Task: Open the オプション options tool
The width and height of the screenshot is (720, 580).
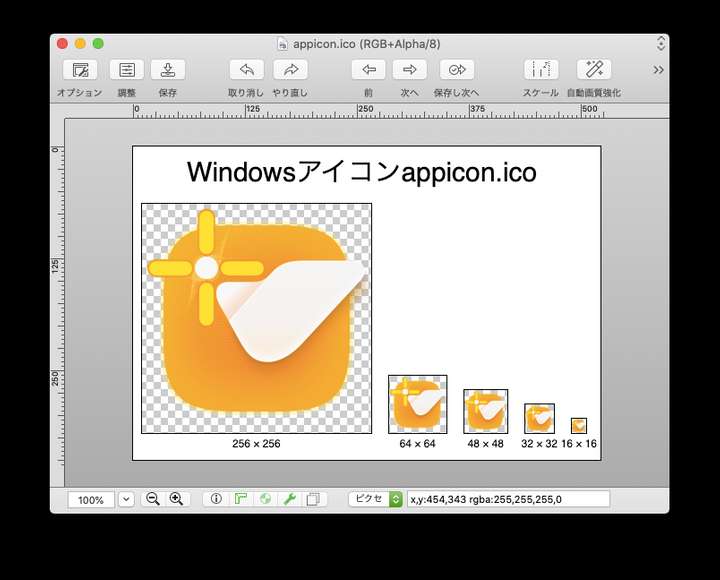Action: pos(80,70)
